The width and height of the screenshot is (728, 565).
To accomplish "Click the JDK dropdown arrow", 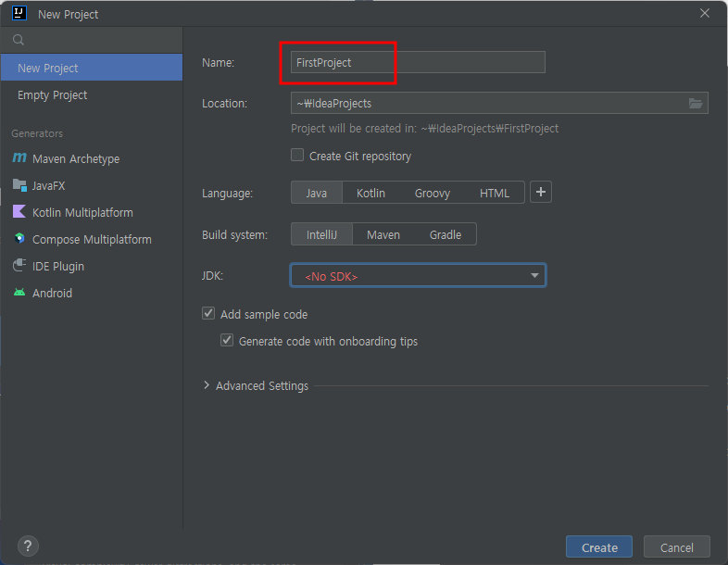I will point(534,276).
